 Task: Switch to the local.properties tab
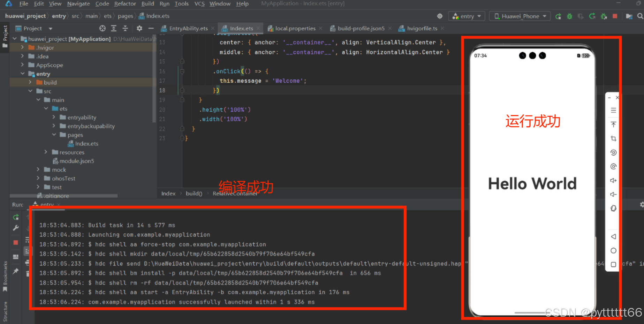tap(295, 28)
